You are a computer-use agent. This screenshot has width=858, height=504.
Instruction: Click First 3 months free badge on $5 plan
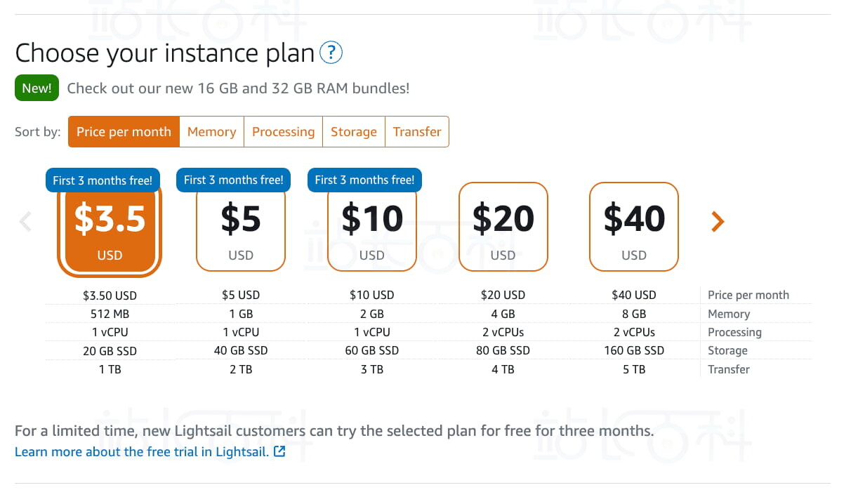(x=234, y=180)
